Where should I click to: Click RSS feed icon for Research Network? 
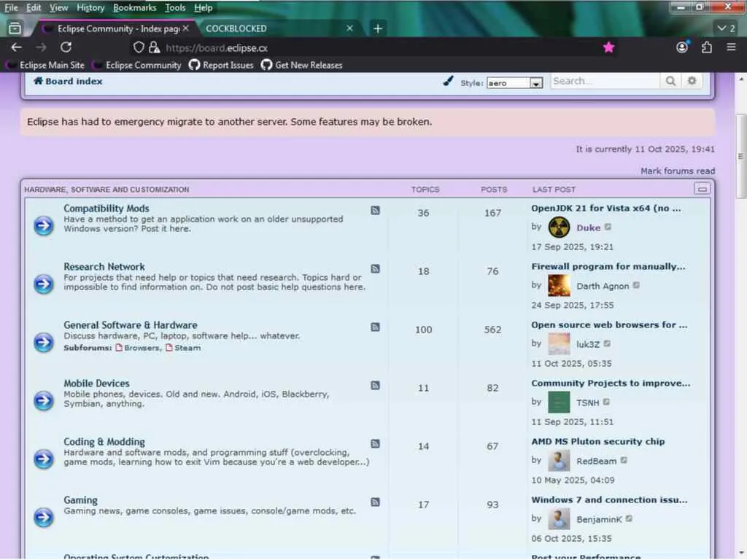click(x=376, y=268)
